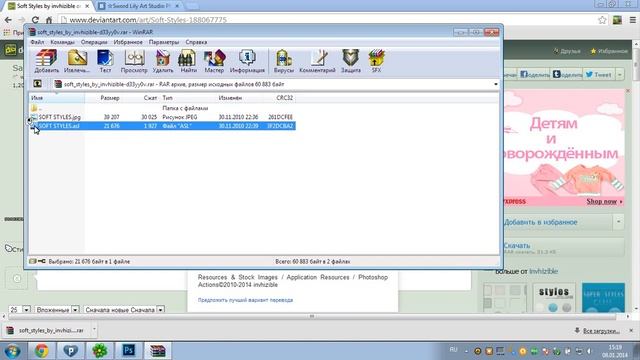Viewport: 640px width, 360px height.
Task: Click the green flower ICQ taskbar icon
Action: pyautogui.click(x=100, y=351)
